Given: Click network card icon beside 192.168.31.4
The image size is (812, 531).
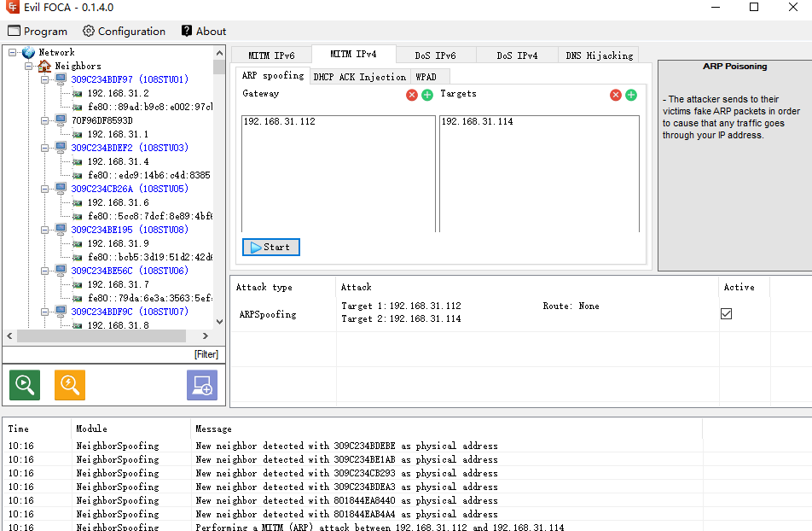Looking at the screenshot, I should coord(78,162).
